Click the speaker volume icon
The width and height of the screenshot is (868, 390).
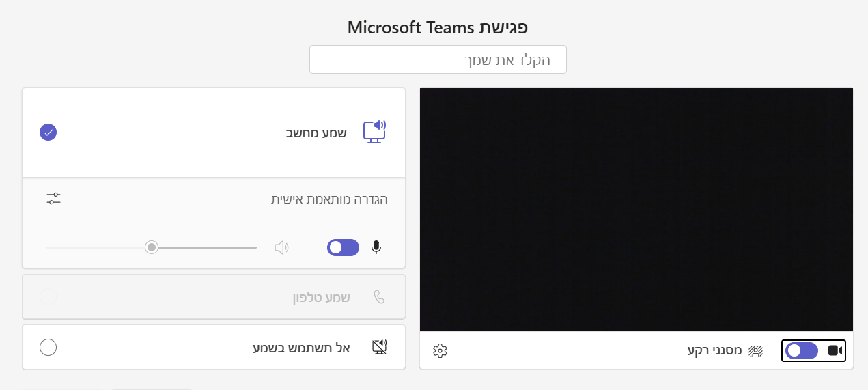click(281, 247)
